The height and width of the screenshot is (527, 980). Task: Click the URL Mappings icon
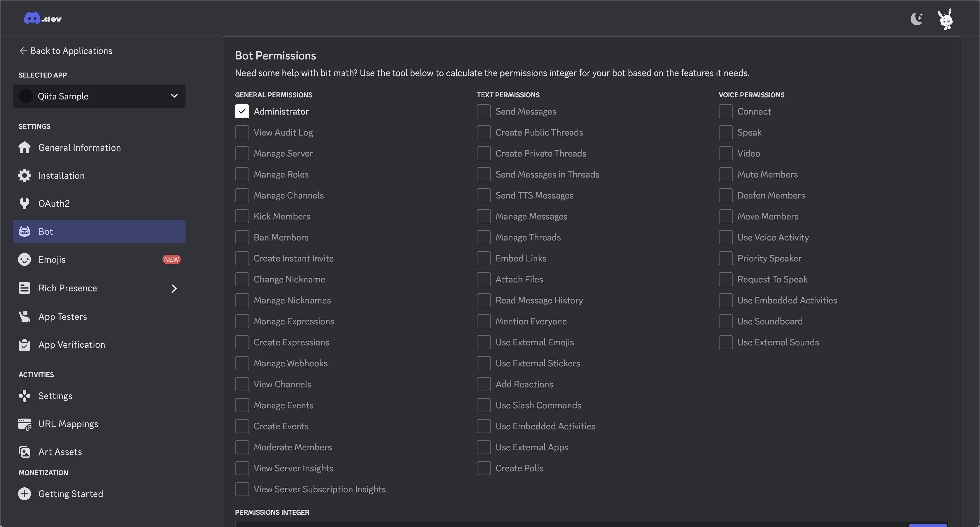(x=24, y=424)
